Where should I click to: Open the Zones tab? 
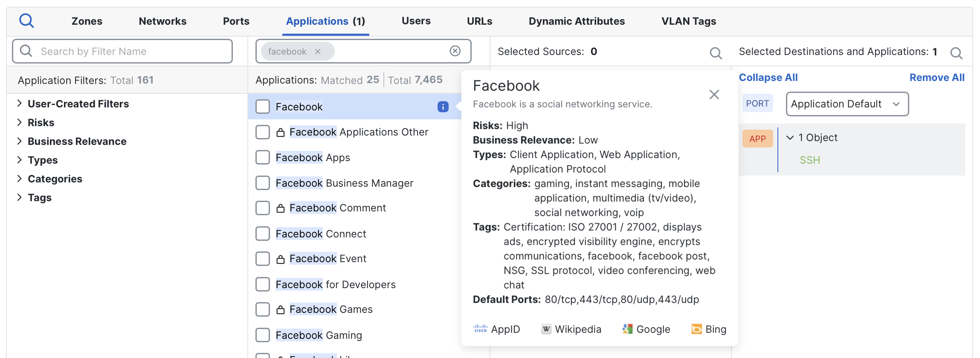point(87,21)
